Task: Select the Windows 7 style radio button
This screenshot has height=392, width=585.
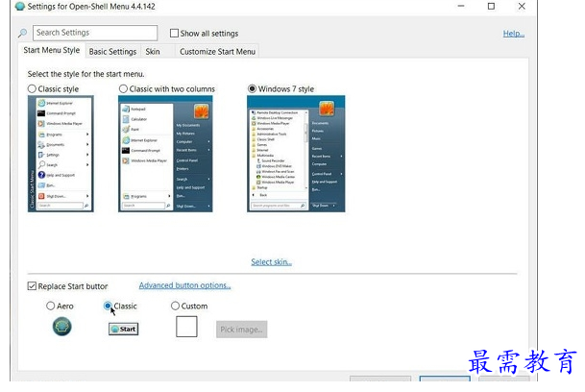Action: [x=253, y=88]
